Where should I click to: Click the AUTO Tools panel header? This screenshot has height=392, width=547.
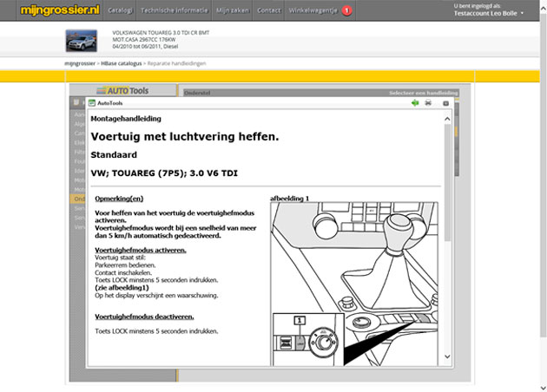coord(123,90)
